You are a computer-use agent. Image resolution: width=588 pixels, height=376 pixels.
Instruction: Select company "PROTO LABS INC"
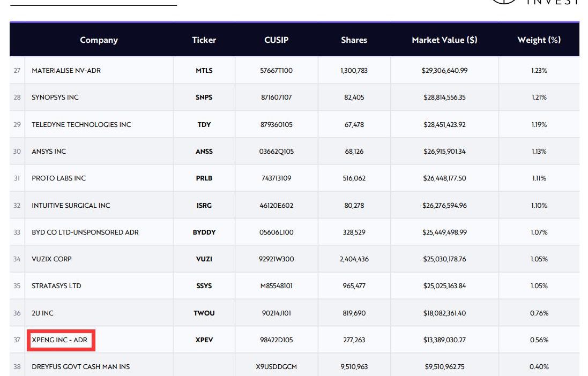58,178
